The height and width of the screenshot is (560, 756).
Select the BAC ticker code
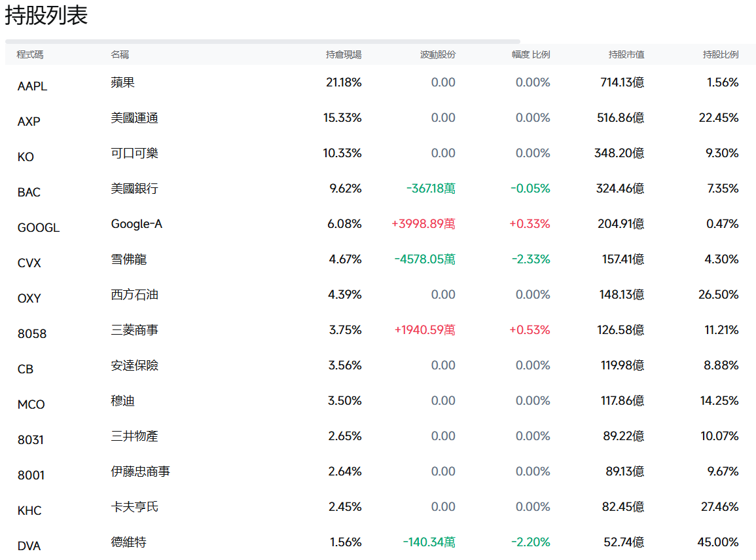tap(29, 193)
